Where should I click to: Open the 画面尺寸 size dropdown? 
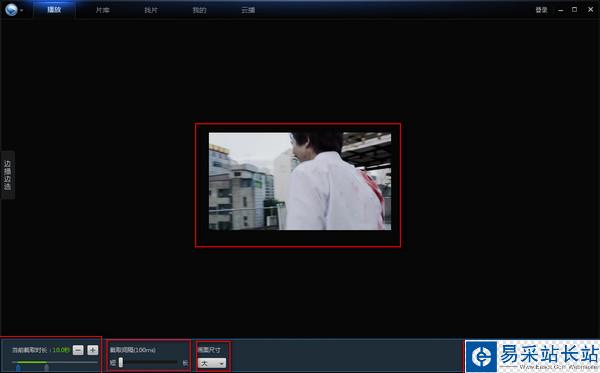212,363
